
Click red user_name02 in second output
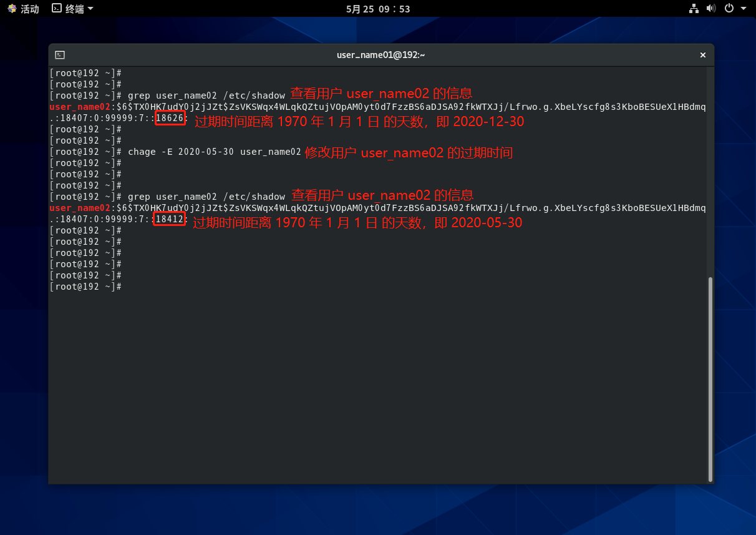[80, 208]
